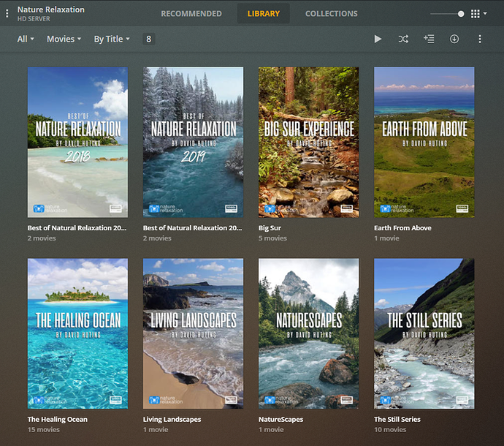The width and height of the screenshot is (504, 446).
Task: Open the Earth From Above poster
Action: (424, 143)
